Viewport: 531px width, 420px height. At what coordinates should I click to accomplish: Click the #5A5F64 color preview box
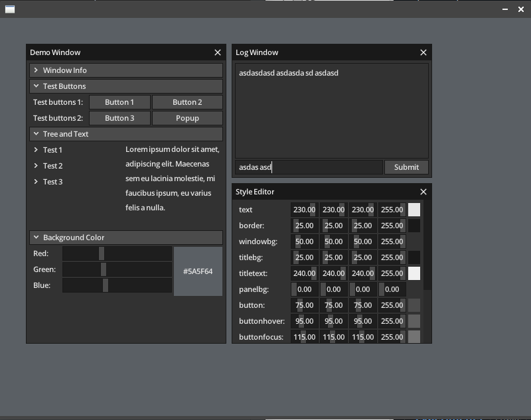198,271
